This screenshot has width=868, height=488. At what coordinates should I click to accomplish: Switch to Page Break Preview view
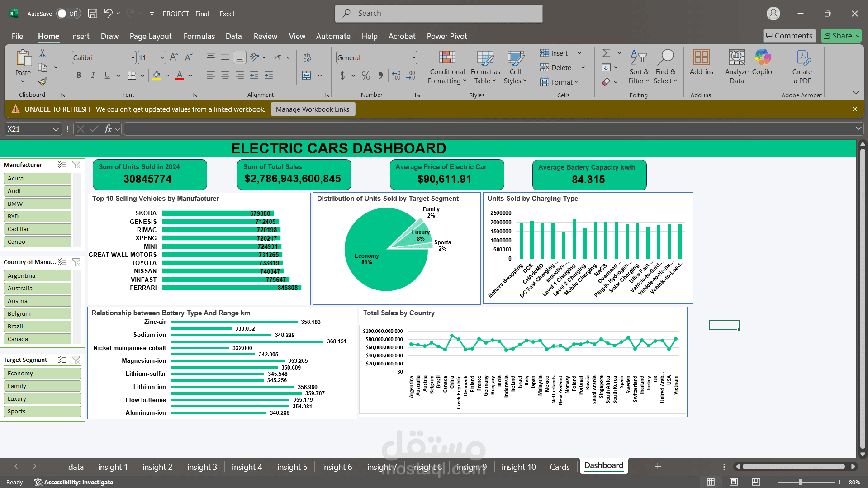coord(756,482)
